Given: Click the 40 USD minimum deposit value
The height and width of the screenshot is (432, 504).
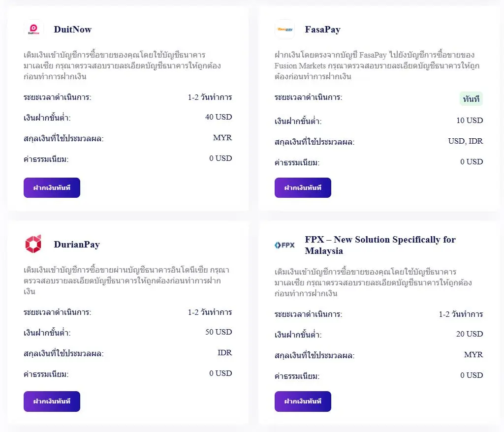Looking at the screenshot, I should click(x=219, y=117).
